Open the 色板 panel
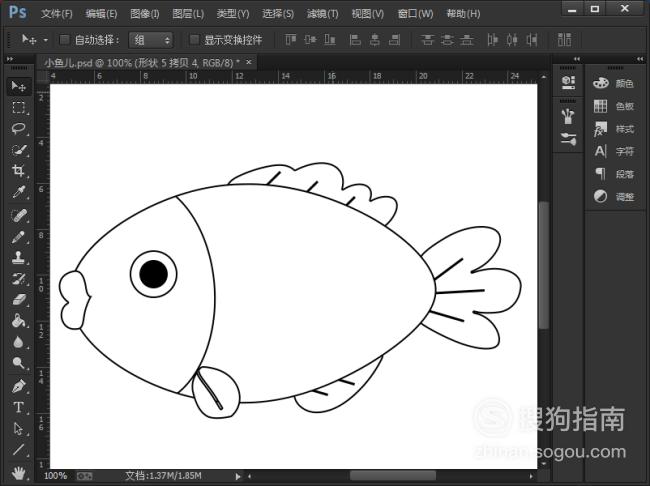 [x=614, y=106]
